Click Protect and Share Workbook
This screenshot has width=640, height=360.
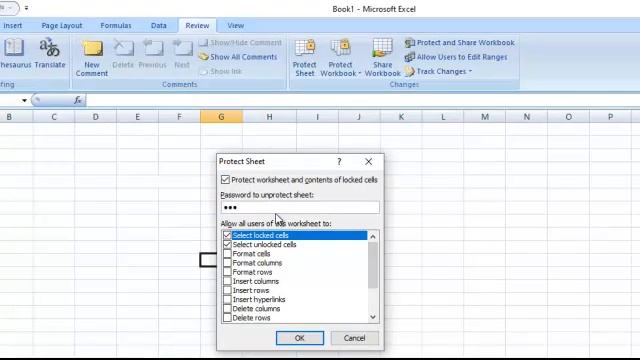pyautogui.click(x=460, y=42)
